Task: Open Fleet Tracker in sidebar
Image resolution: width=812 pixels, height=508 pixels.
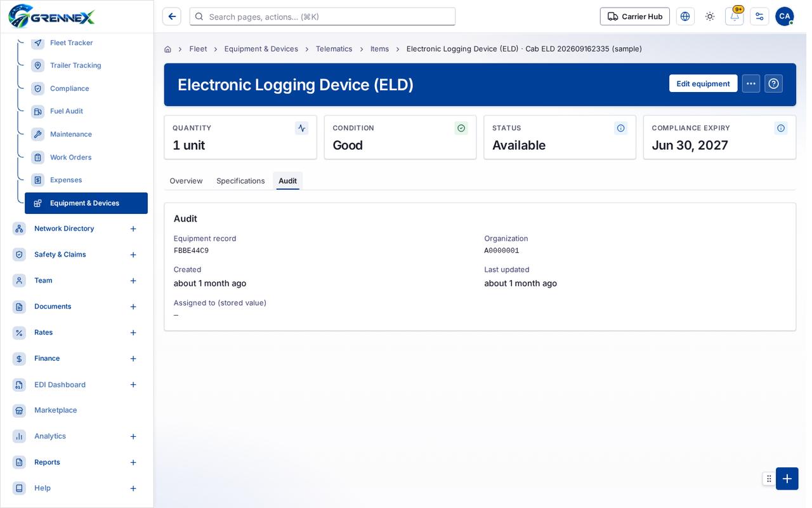Action: click(x=72, y=43)
